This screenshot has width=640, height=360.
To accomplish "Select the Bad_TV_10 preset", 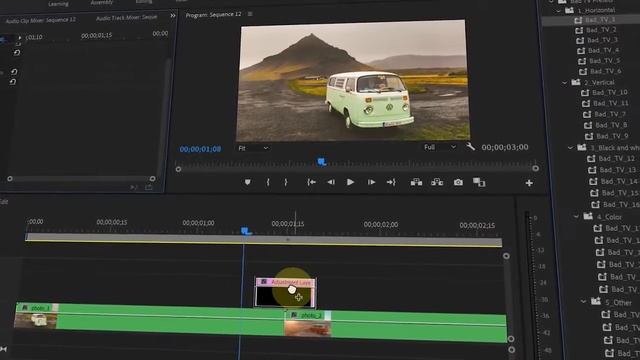I will coord(610,93).
